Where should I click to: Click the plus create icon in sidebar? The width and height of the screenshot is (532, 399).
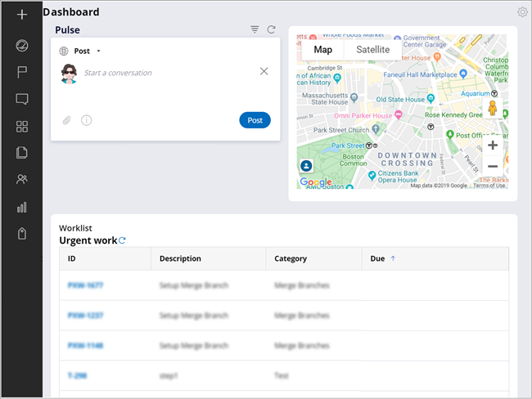22,15
